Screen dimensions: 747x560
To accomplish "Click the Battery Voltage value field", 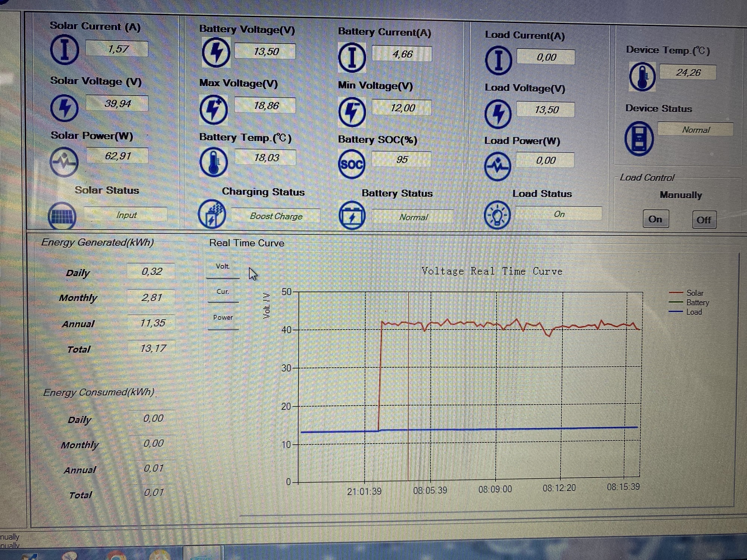I will coord(266,52).
